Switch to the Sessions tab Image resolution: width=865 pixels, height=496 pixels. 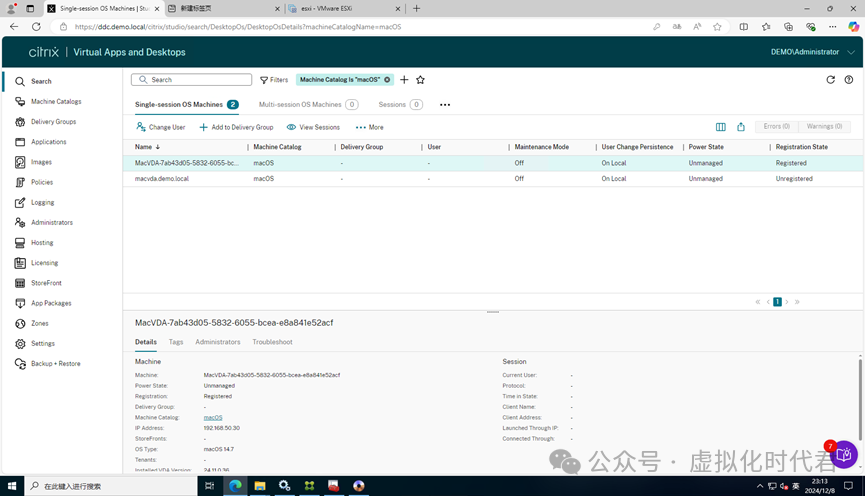tap(401, 104)
